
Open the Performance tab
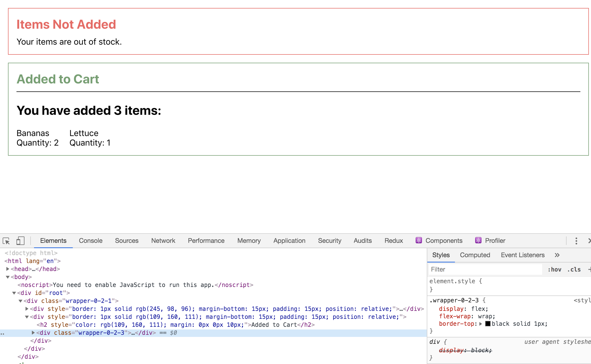pyautogui.click(x=206, y=241)
